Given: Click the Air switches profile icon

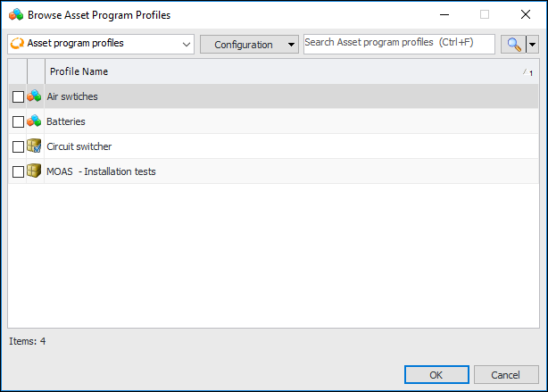Looking at the screenshot, I should click(34, 96).
